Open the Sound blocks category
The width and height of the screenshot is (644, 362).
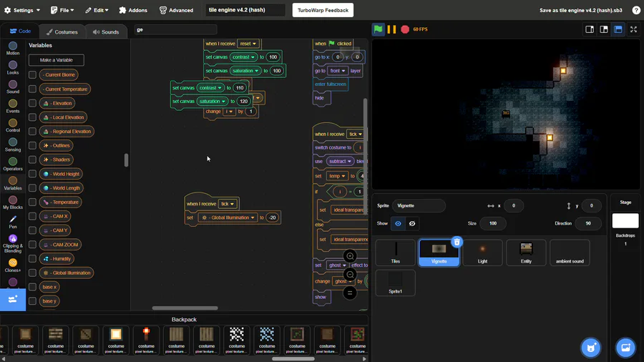13,87
